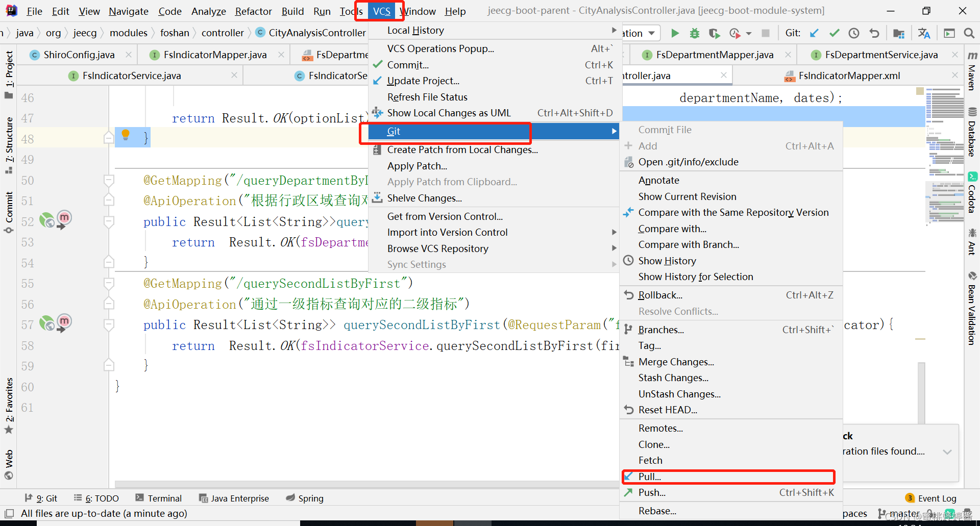Open the Maven tool window
Image resolution: width=980 pixels, height=526 pixels.
(972, 70)
